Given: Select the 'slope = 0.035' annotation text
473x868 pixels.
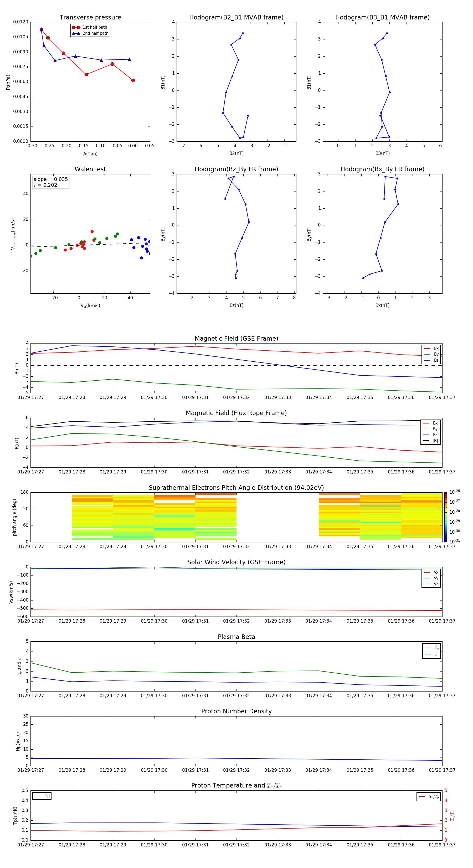Looking at the screenshot, I should pyautogui.click(x=51, y=179).
